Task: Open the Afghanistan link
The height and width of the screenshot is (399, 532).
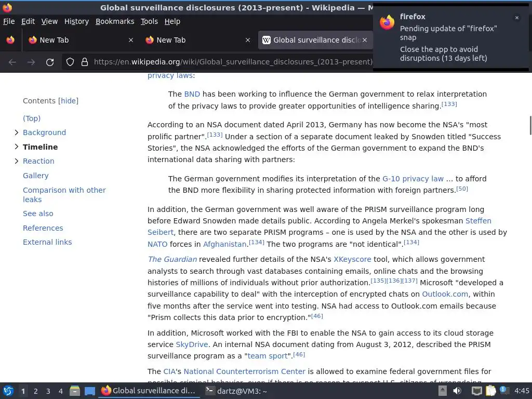Action: [224, 244]
